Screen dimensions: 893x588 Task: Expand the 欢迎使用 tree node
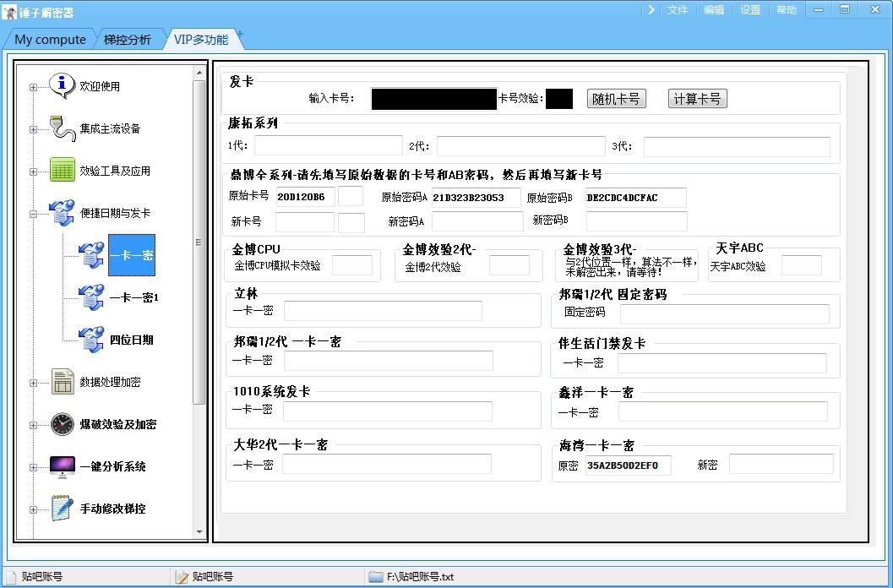pyautogui.click(x=33, y=87)
